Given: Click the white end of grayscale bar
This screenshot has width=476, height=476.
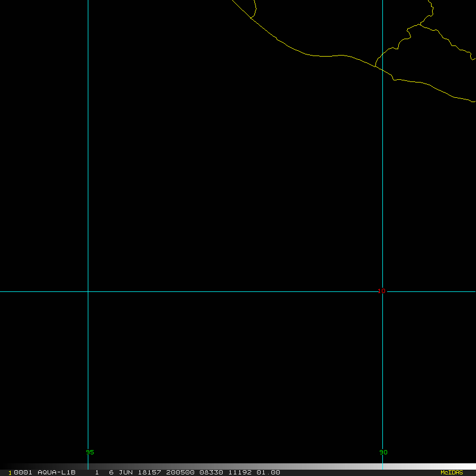Looking at the screenshot, I should point(465,466).
